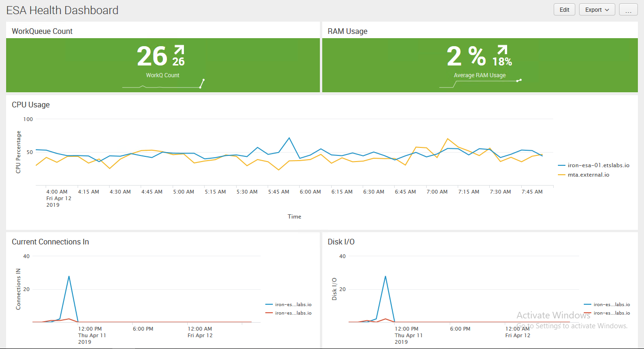Open the Export dropdown
The image size is (644, 349).
596,9
